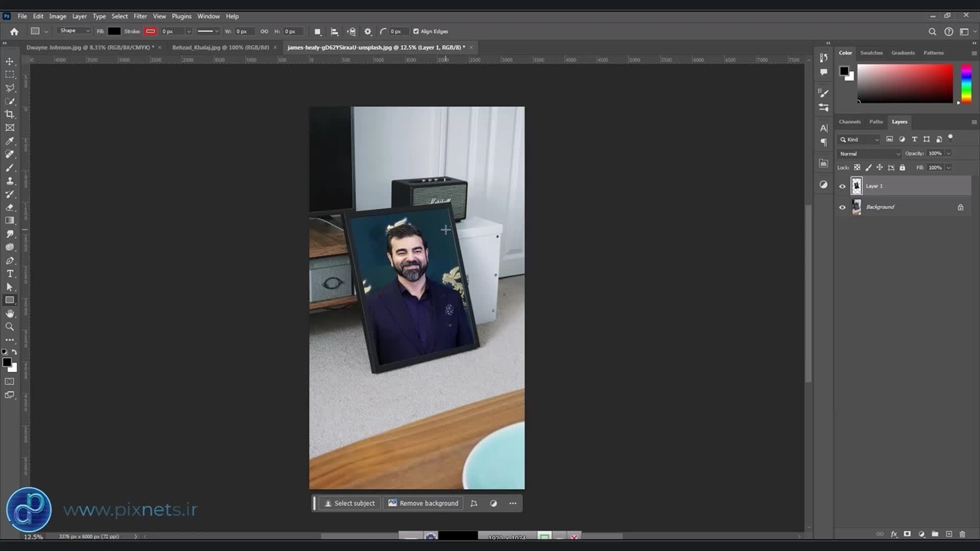Hide Layer 1 visibility eye

tap(843, 186)
